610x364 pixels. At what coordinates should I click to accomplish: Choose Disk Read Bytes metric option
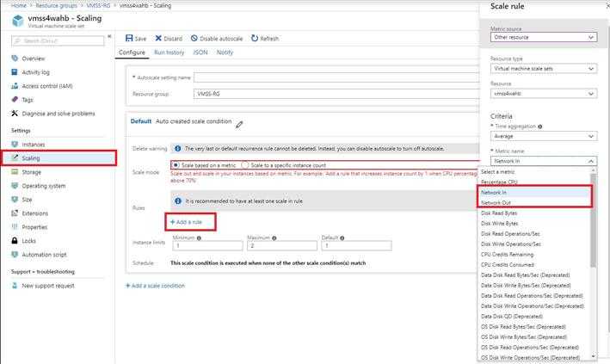click(534, 213)
